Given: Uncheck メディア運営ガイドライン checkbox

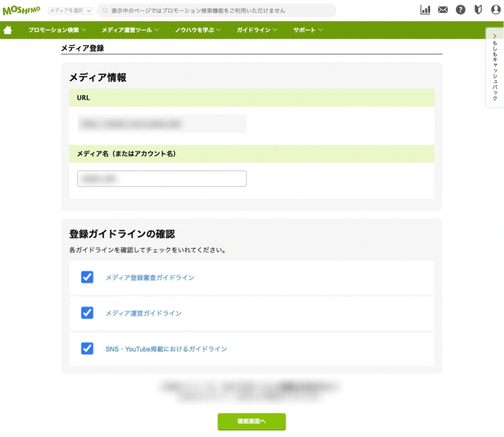Looking at the screenshot, I should click(x=87, y=313).
